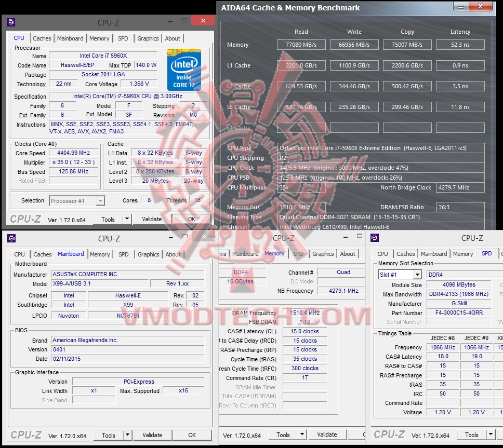Image resolution: width=503 pixels, height=448 pixels.
Task: Go to Caches tab in SPD CPU-Z window
Action: [406, 254]
